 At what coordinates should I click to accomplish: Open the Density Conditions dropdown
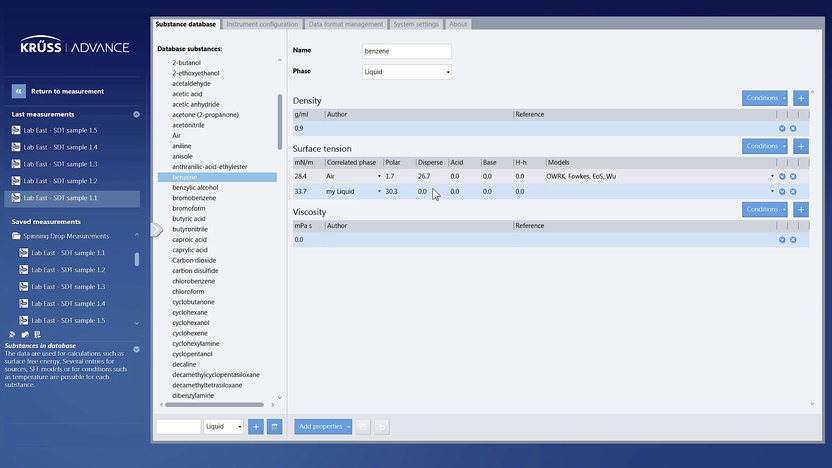point(765,98)
